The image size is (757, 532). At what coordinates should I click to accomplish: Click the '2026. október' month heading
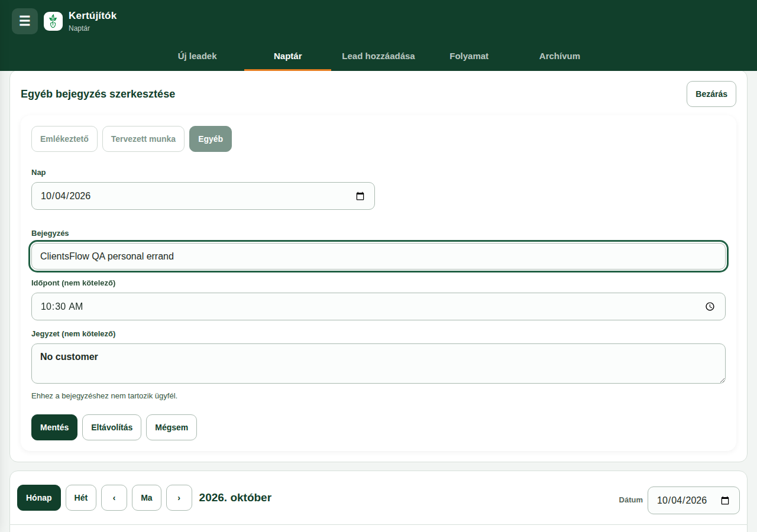point(235,498)
